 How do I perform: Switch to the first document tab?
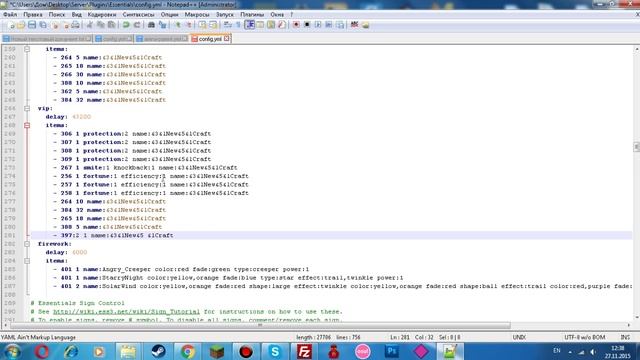point(47,39)
